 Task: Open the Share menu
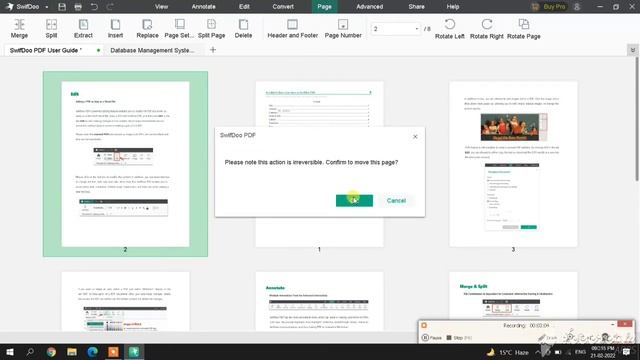(x=416, y=7)
